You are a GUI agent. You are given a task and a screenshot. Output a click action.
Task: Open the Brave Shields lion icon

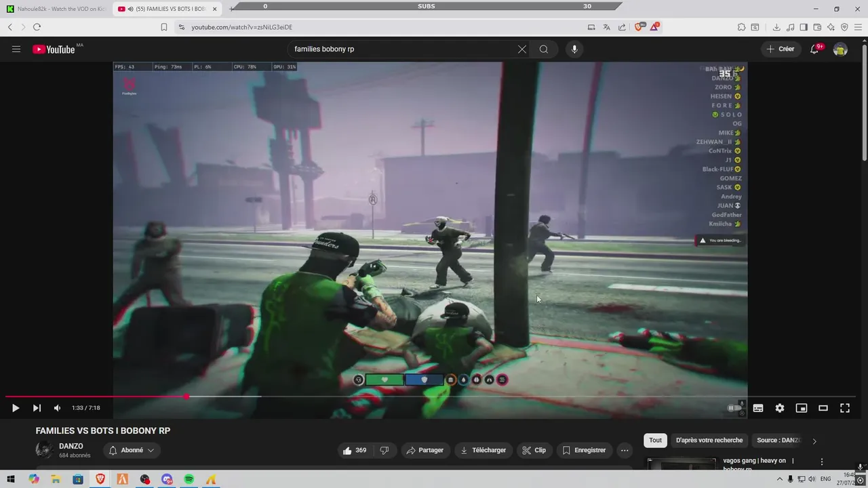(639, 27)
